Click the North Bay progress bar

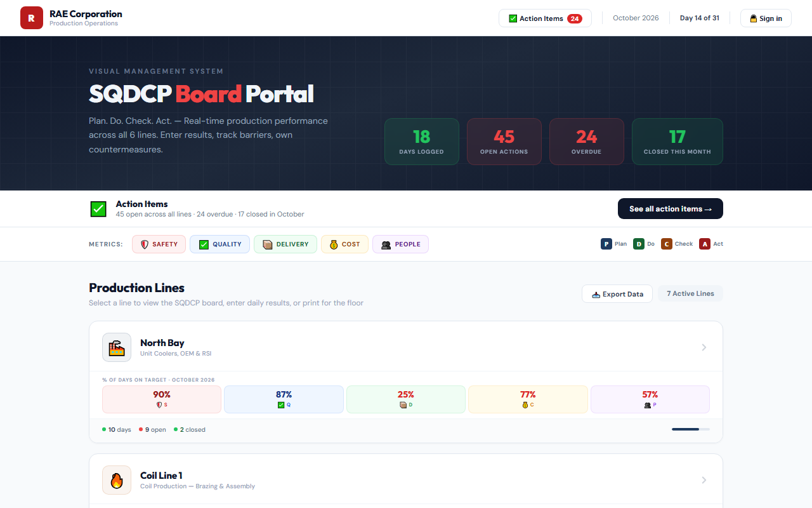point(691,429)
